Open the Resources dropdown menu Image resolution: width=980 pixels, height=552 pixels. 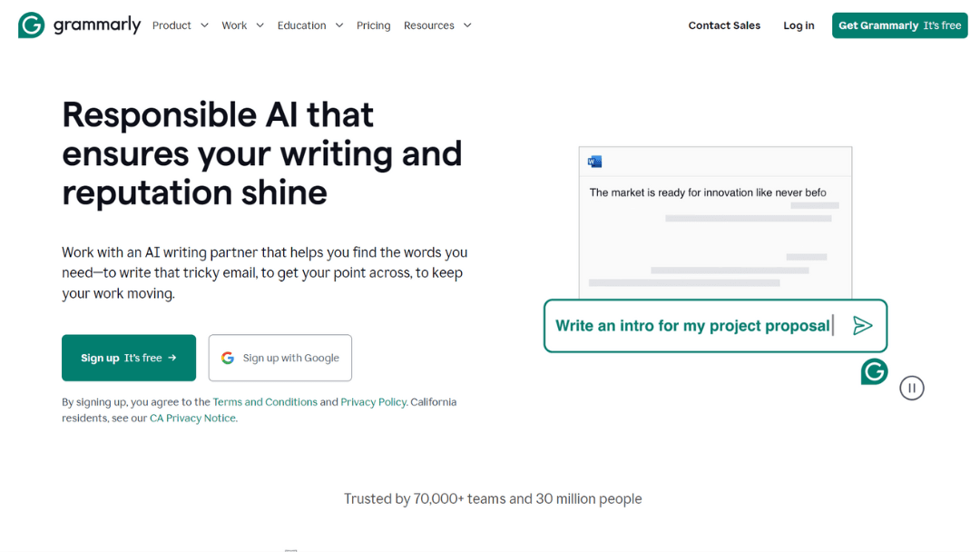[x=437, y=25]
